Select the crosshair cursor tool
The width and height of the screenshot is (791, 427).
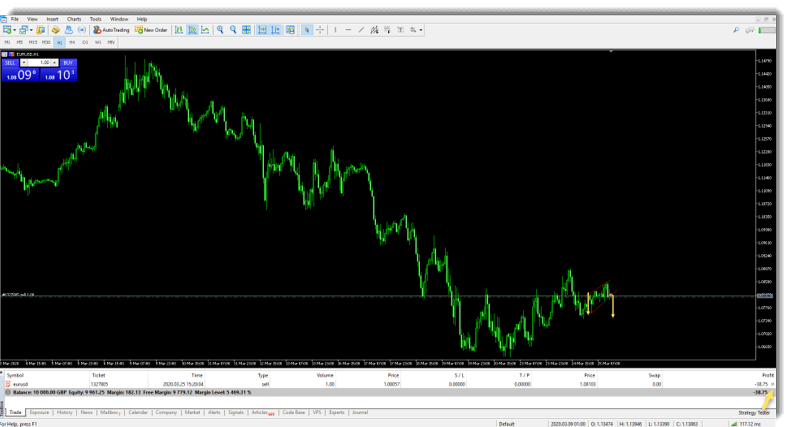(x=320, y=30)
